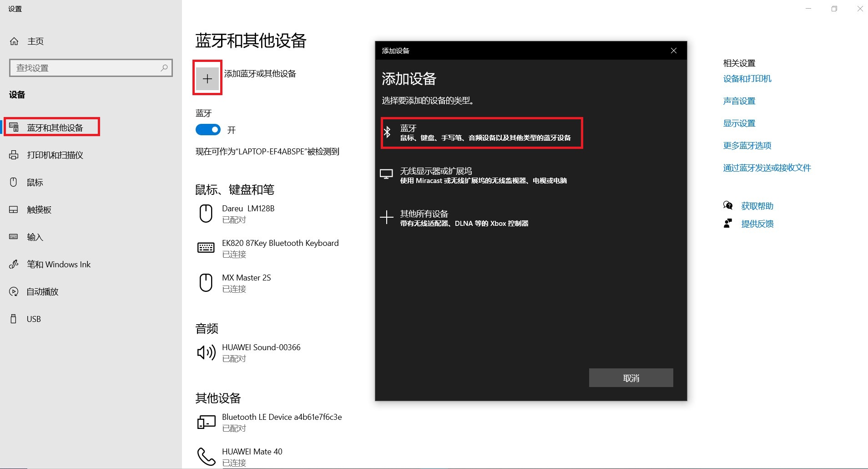Select HUAWEI Sound-00366 audio device

tap(261, 352)
